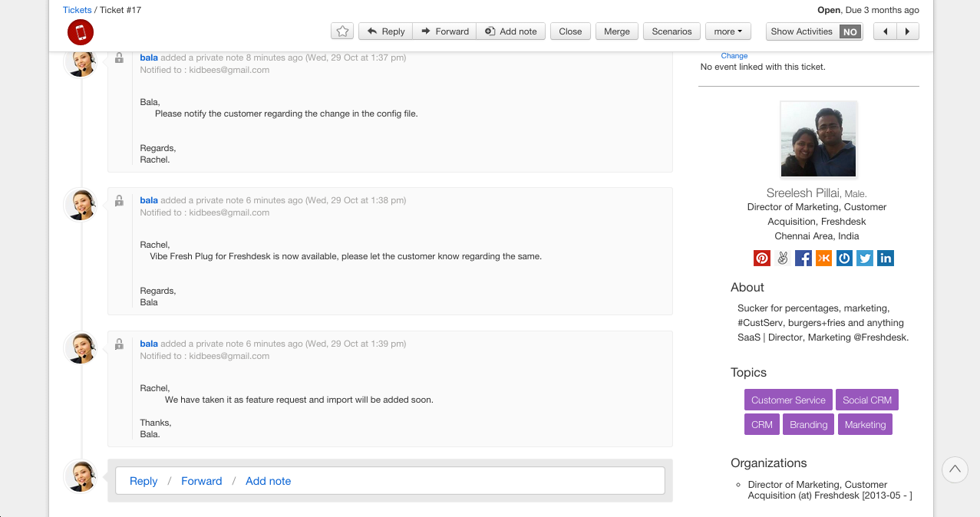Image resolution: width=980 pixels, height=517 pixels.
Task: Open the Pinterest profile icon
Action: tap(762, 258)
